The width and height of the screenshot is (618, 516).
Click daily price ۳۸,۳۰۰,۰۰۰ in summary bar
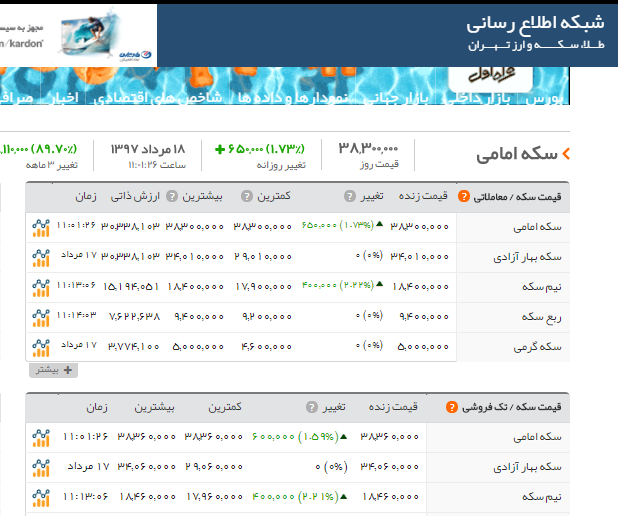pos(369,149)
